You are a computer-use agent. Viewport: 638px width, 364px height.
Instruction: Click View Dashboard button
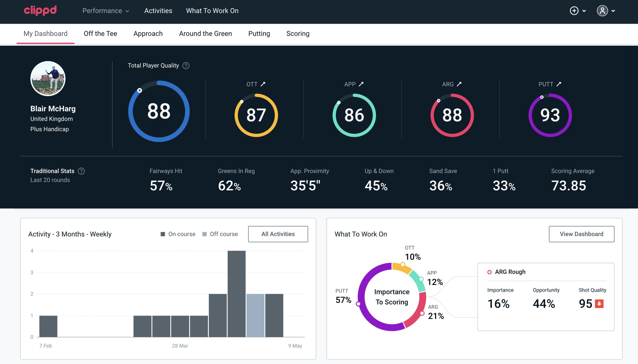tap(582, 234)
